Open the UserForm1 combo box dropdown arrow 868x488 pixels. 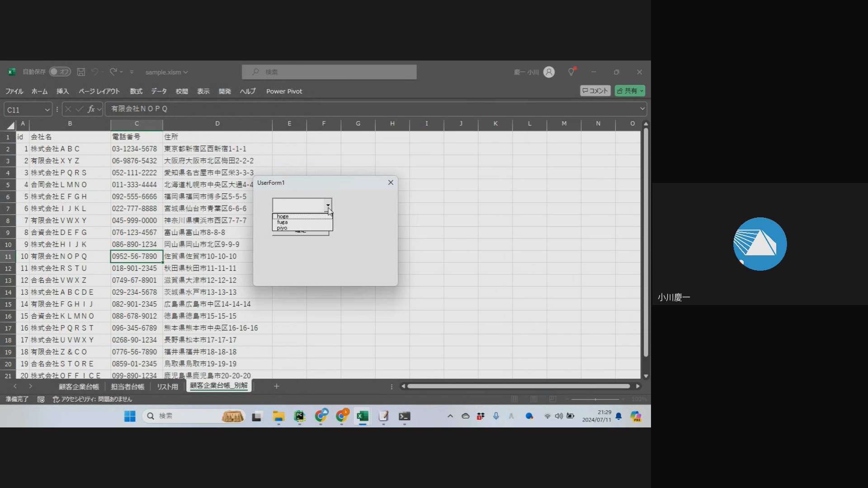(328, 206)
